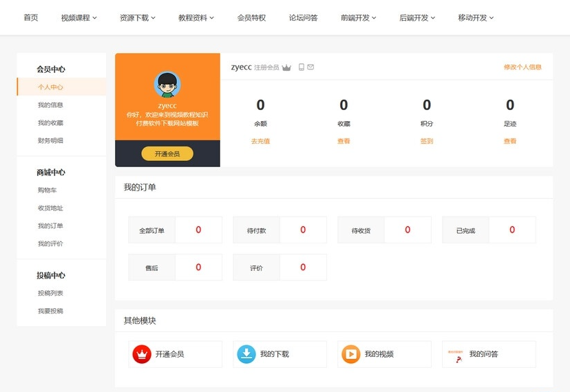Open 论坛问答 in the top navigation
Image resolution: width=570 pixels, height=392 pixels.
303,18
